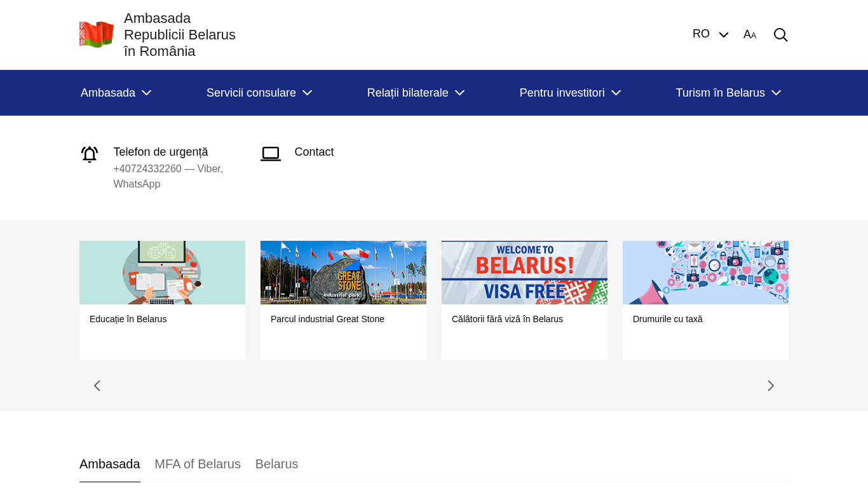This screenshot has width=868, height=488.
Task: Click the Belarus flag logo
Action: [97, 34]
